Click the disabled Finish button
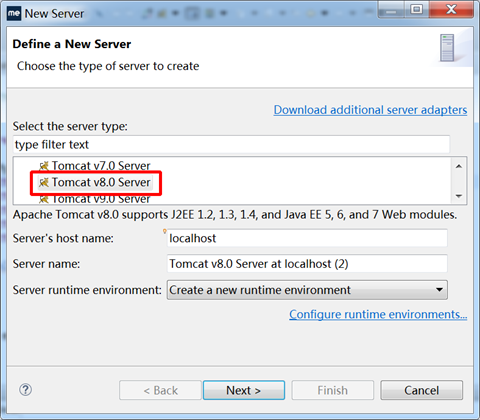 [332, 390]
